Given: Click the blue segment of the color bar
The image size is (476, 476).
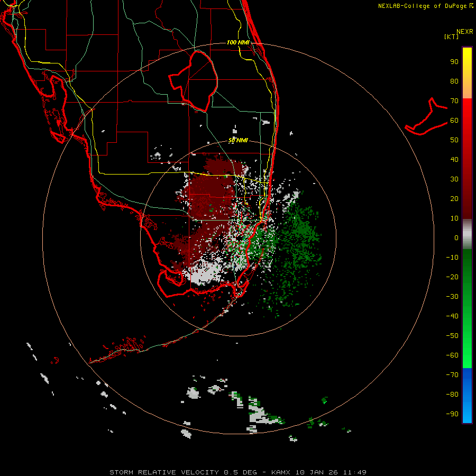Looking at the screenshot, I should tap(467, 396).
